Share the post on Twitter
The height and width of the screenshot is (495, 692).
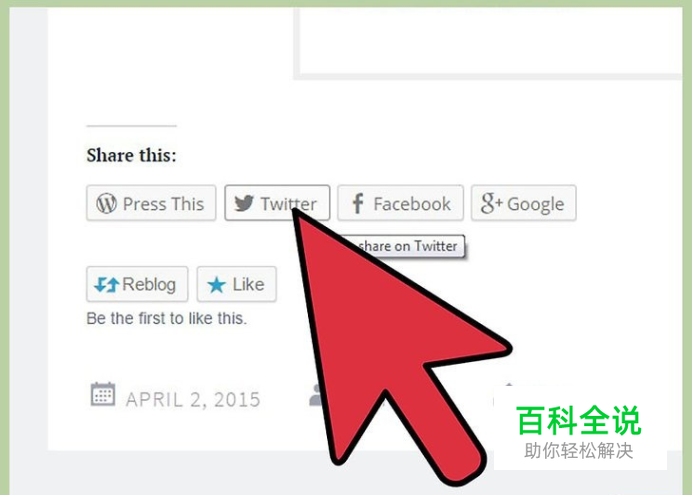pos(277,203)
